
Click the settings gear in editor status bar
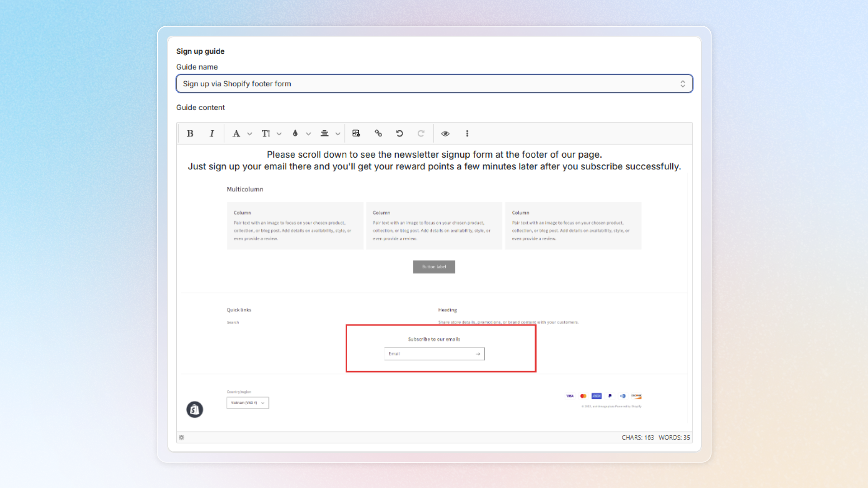pyautogui.click(x=182, y=437)
